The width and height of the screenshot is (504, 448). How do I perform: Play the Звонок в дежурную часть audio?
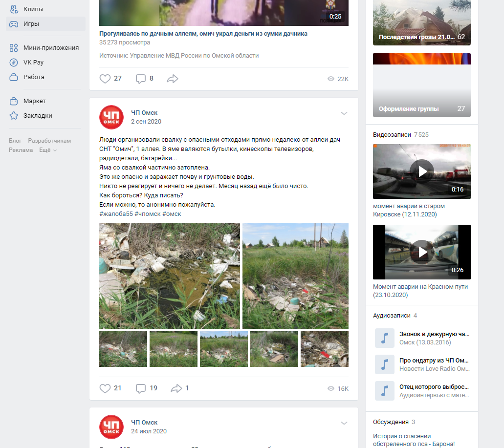385,338
